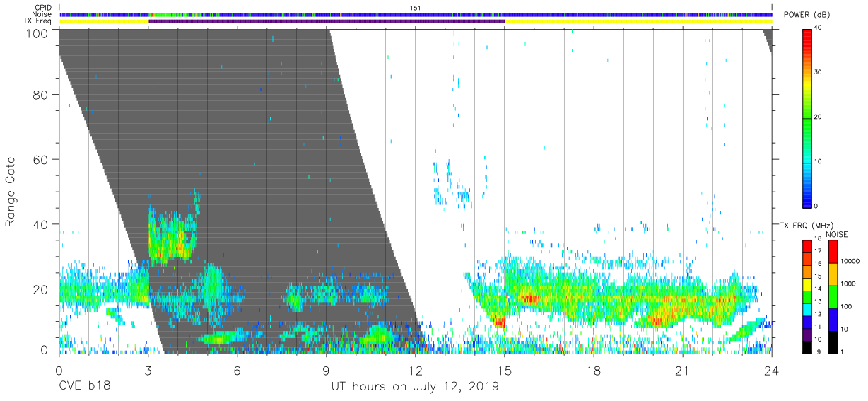868x401 pixels.
Task: Click the Noise strip above the plot
Action: [416, 14]
